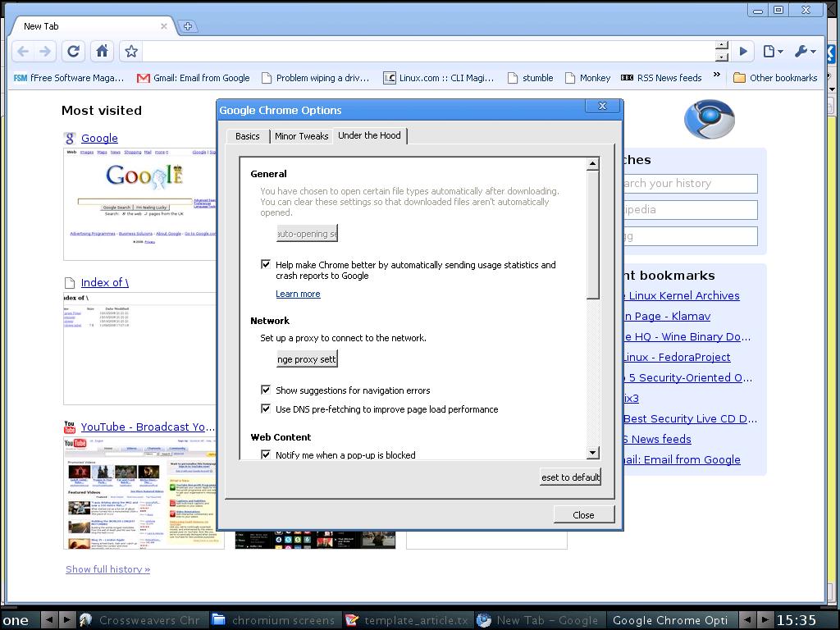840x630 pixels.
Task: Toggle Show suggestions for navigation errors
Action: click(x=266, y=390)
